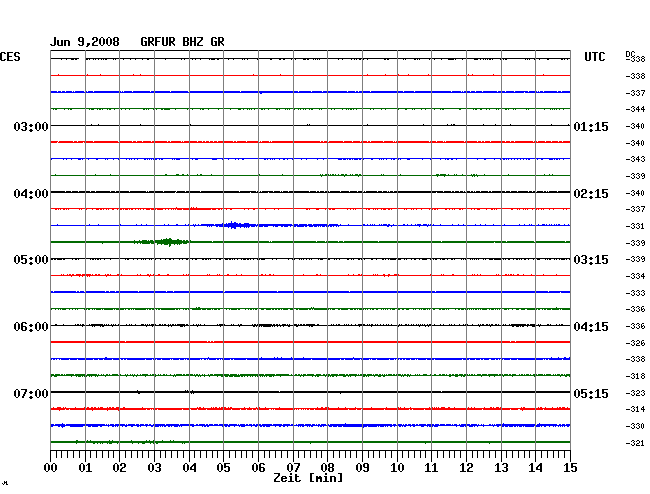Click the station title "GRFUR BHZ GR"
Image resolution: width=650 pixels, height=494 pixels.
182,42
